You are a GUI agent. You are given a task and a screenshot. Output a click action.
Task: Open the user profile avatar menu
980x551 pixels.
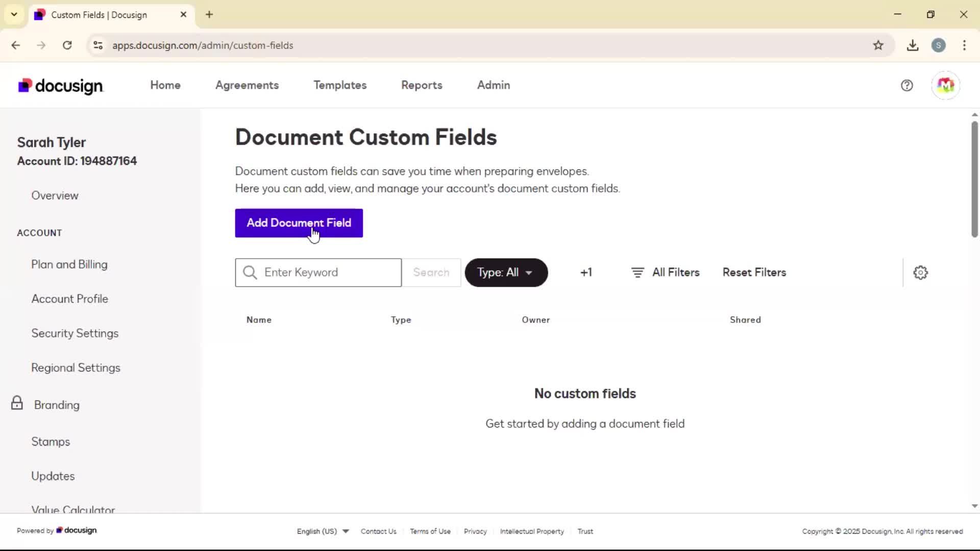[945, 85]
